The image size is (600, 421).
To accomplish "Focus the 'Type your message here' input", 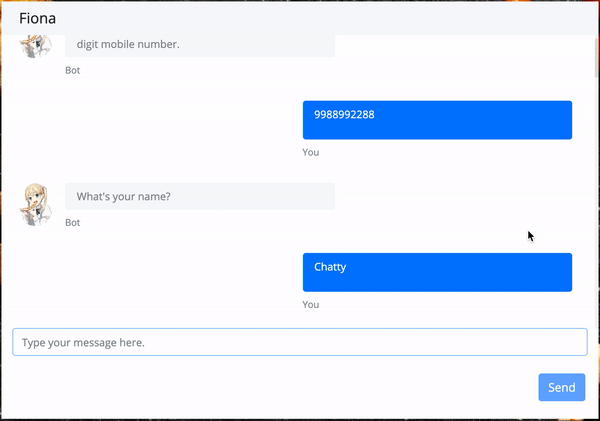I will point(300,342).
